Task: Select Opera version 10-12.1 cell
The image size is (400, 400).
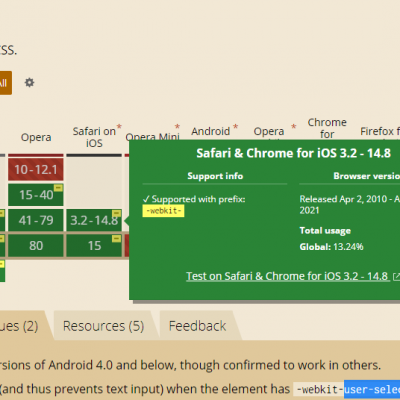Action: point(36,170)
